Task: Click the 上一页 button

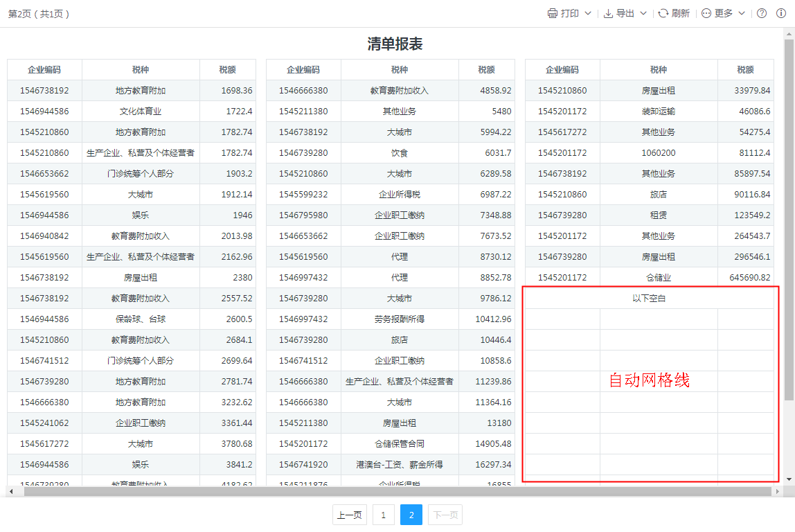Action: pyautogui.click(x=350, y=515)
